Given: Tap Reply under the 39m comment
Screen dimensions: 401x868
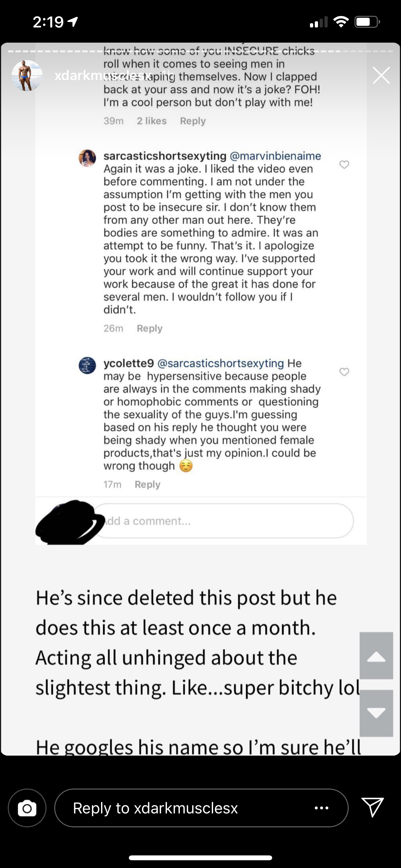Looking at the screenshot, I should [192, 121].
